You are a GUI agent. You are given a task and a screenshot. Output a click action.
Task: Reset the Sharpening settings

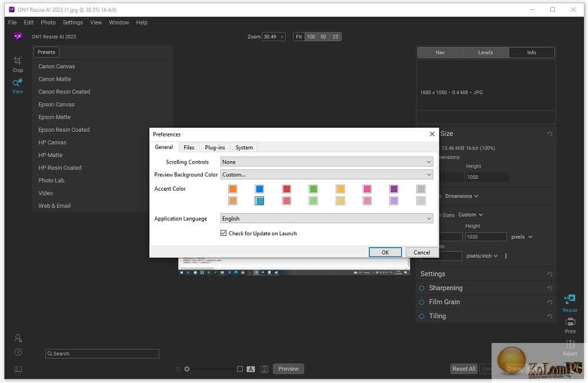(550, 288)
